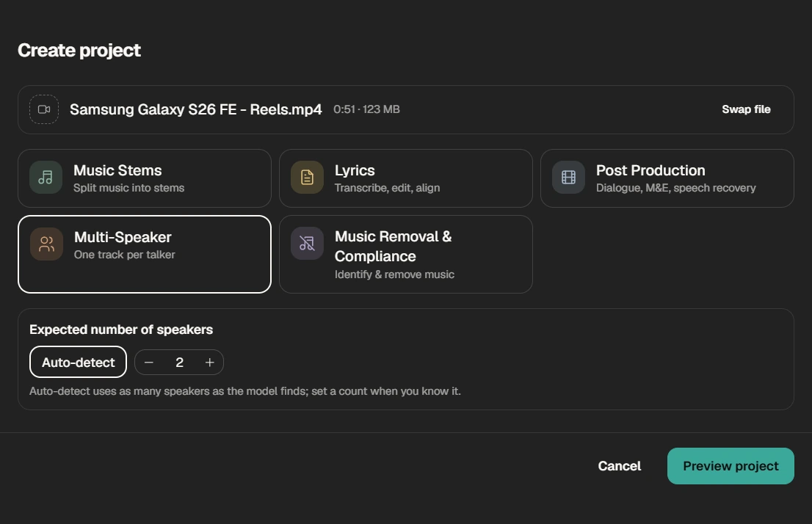Screen dimensions: 812x524
Task: Click filename Samsung Galaxy S26 FE - Reels.mp4
Action: coord(196,109)
